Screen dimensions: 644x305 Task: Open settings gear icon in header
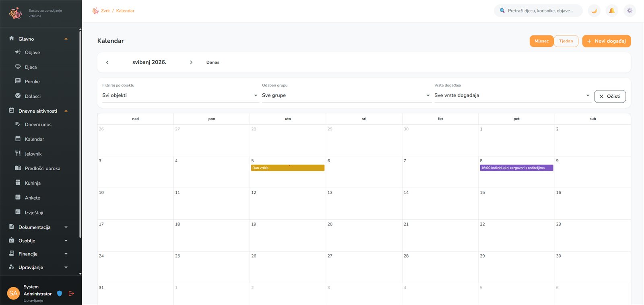630,11
